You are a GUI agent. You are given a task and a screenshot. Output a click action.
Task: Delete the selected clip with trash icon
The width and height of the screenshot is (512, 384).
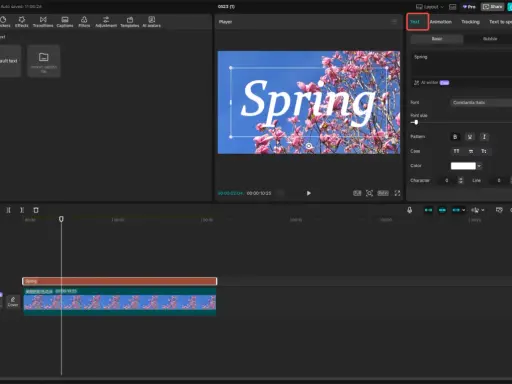point(36,210)
